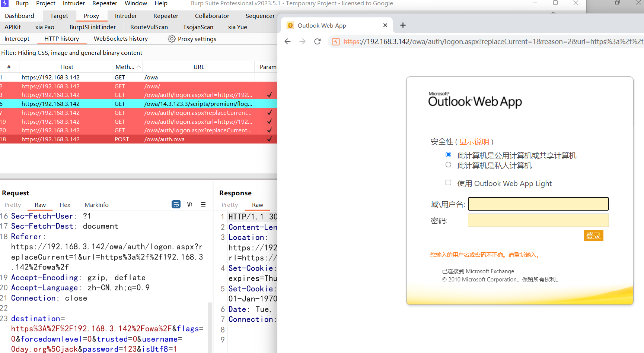Image resolution: width=644 pixels, height=353 pixels.
Task: Open the xia Yue extension tab
Action: (237, 27)
